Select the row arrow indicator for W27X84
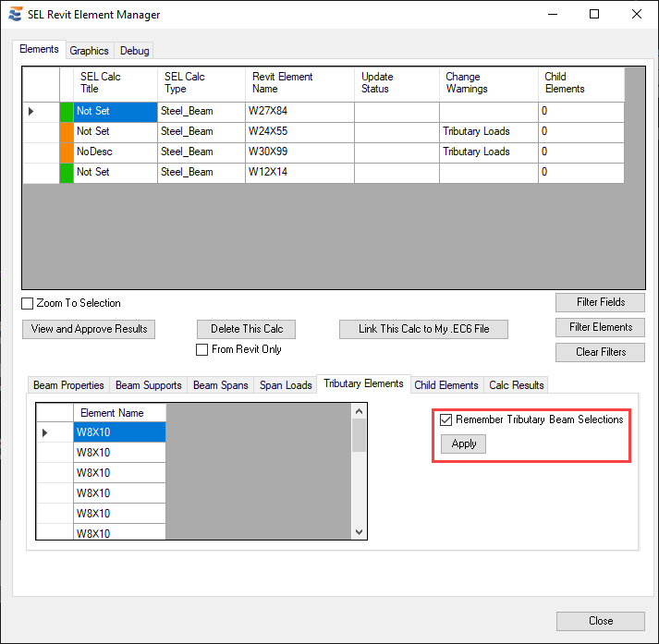The width and height of the screenshot is (659, 644). click(x=31, y=111)
